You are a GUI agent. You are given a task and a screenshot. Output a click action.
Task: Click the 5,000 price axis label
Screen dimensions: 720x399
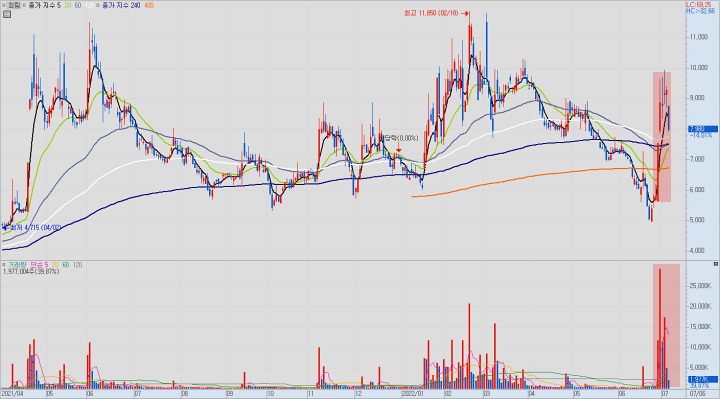click(698, 220)
